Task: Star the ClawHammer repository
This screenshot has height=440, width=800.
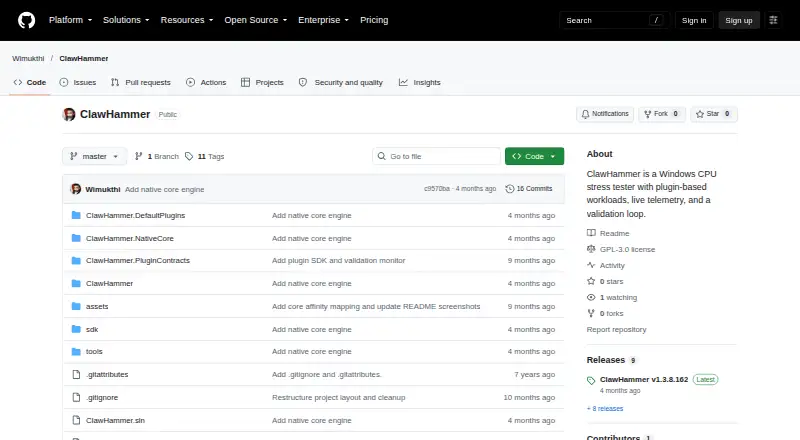Action: pyautogui.click(x=713, y=114)
